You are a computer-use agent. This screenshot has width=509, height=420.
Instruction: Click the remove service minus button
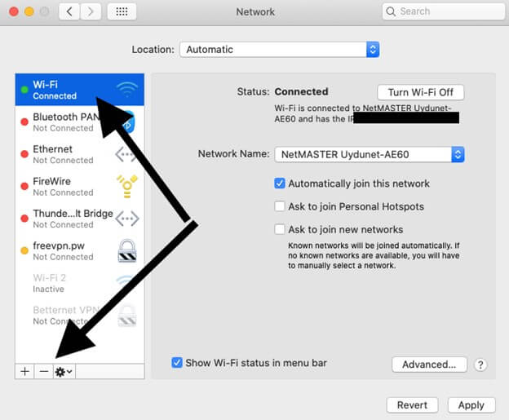click(x=44, y=371)
